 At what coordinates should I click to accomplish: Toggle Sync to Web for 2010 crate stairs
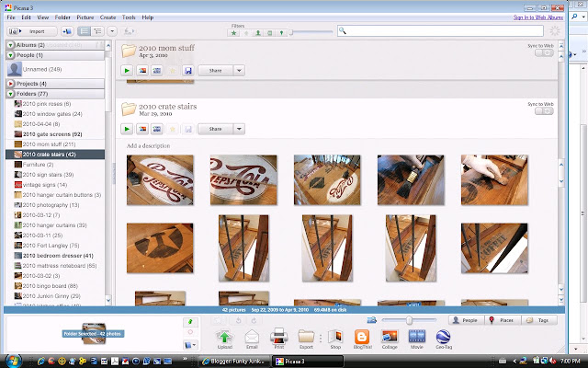pyautogui.click(x=544, y=111)
